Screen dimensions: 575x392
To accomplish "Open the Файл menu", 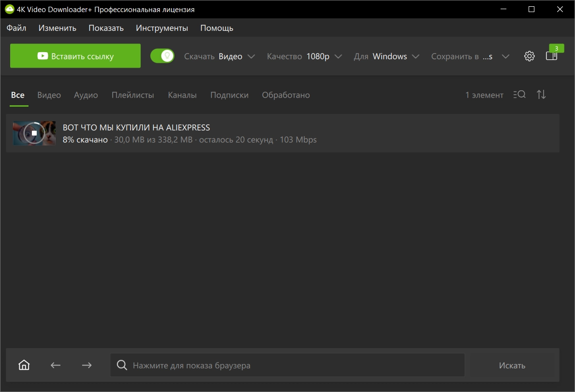I will [x=16, y=28].
